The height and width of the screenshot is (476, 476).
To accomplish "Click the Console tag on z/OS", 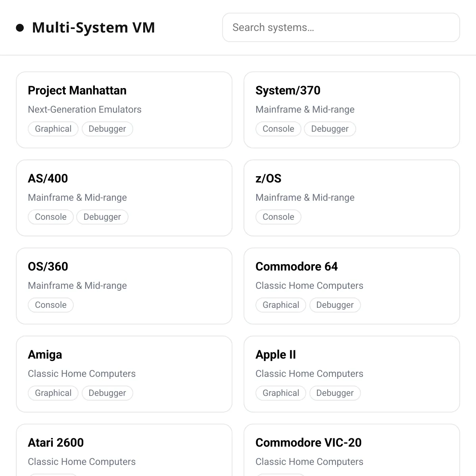I will click(x=278, y=217).
